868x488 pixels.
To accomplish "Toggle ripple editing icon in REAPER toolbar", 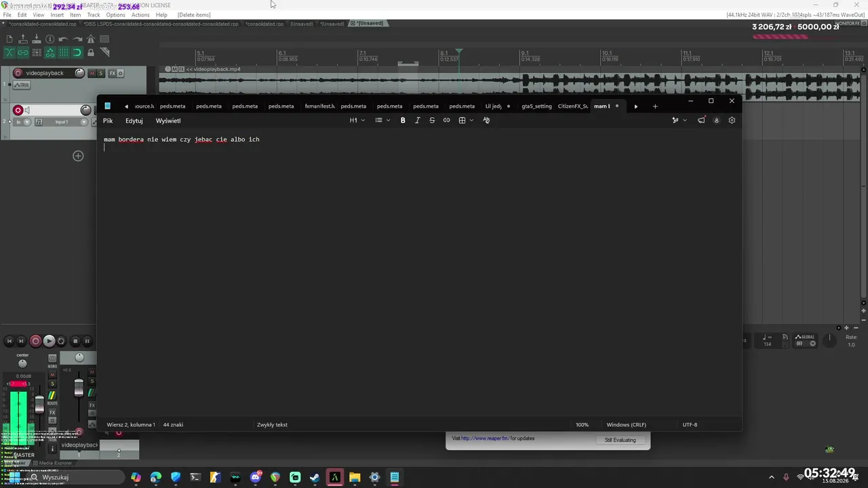I will (x=37, y=53).
